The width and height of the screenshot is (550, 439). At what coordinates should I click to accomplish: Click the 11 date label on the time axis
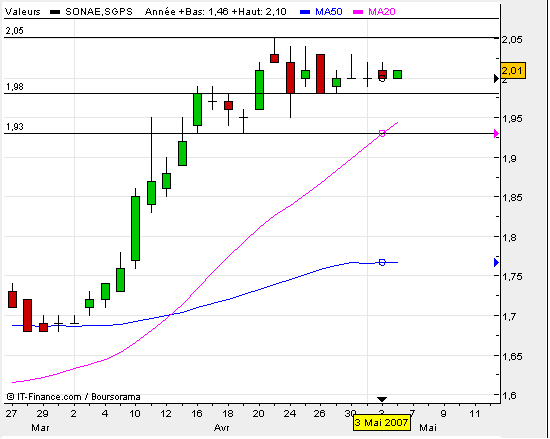tap(475, 413)
